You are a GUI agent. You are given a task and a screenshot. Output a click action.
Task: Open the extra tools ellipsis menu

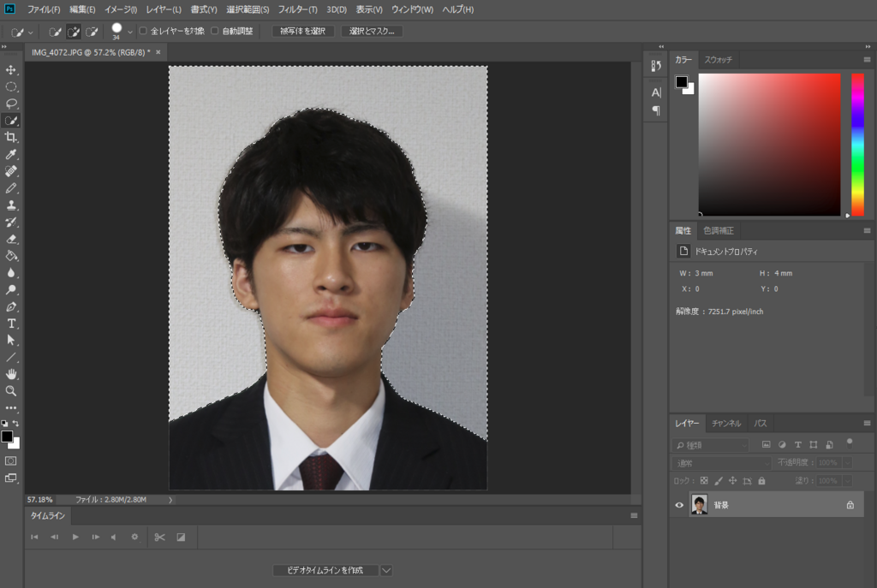[10, 408]
